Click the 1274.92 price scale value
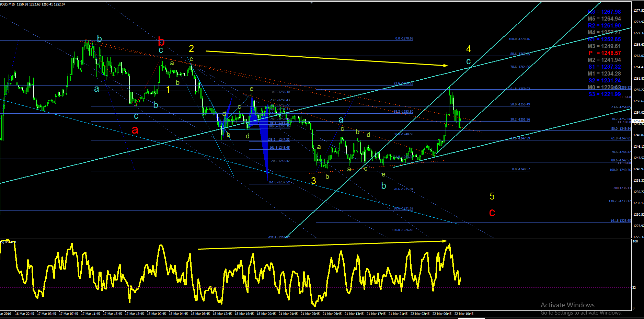Viewport: 644px width, 319px height. click(x=639, y=22)
